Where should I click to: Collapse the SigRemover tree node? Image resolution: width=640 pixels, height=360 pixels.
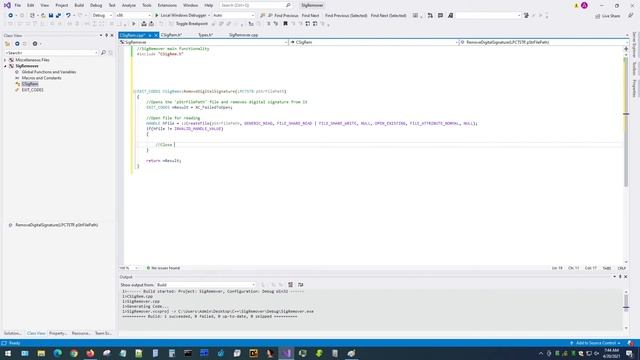[x=5, y=66]
